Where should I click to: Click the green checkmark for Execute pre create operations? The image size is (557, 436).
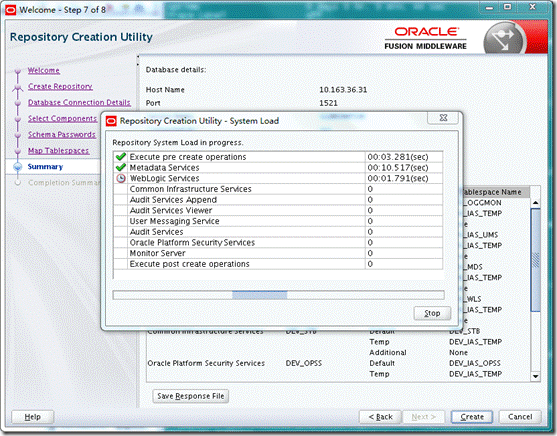[x=121, y=157]
